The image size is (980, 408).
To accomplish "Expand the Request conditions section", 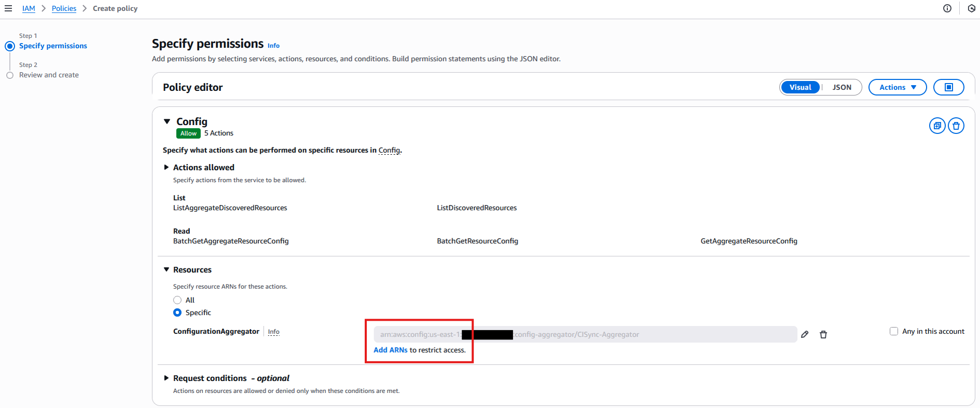I will [x=167, y=378].
